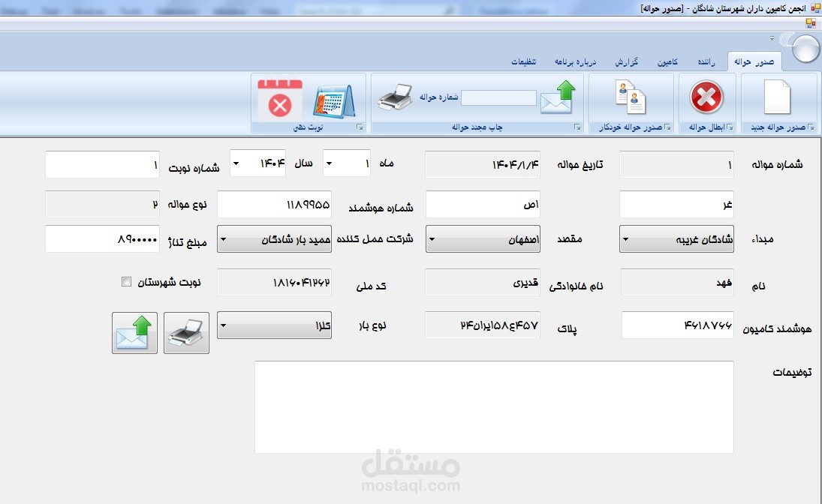Click the field containing اص

tap(483, 204)
